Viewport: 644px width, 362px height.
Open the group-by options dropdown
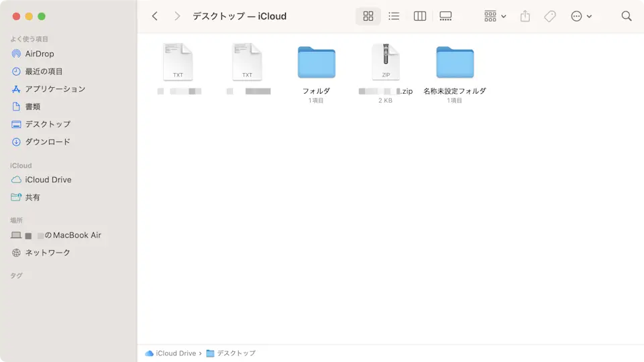(495, 16)
